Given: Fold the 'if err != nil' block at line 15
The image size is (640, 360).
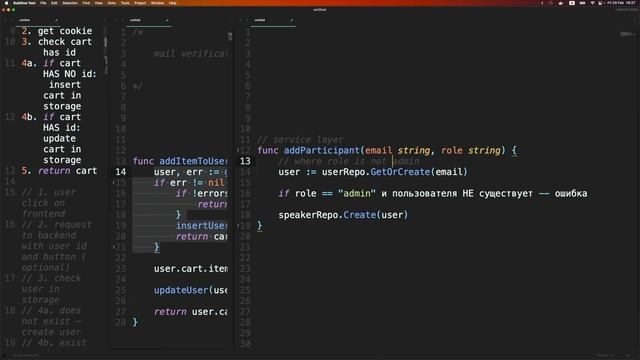Looking at the screenshot, I should click(x=113, y=182).
